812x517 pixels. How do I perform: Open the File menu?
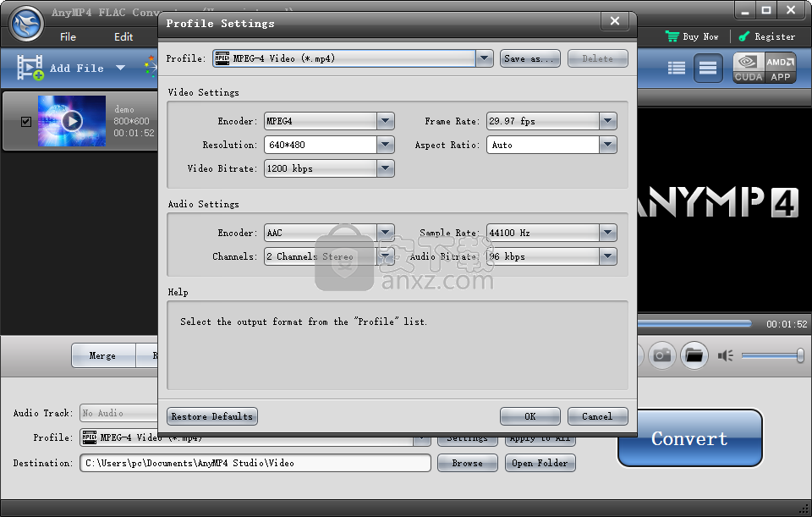[68, 36]
